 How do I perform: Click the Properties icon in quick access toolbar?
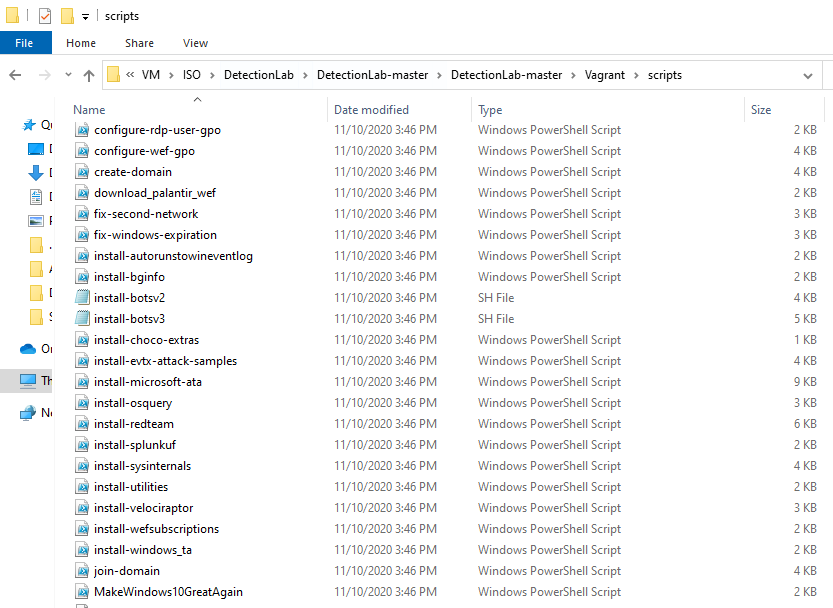pyautogui.click(x=44, y=15)
